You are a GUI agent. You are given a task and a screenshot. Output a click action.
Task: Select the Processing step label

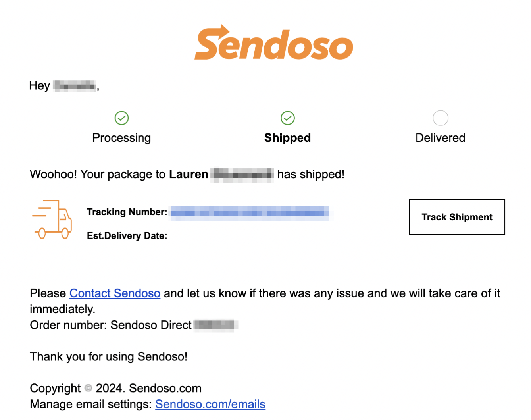121,138
